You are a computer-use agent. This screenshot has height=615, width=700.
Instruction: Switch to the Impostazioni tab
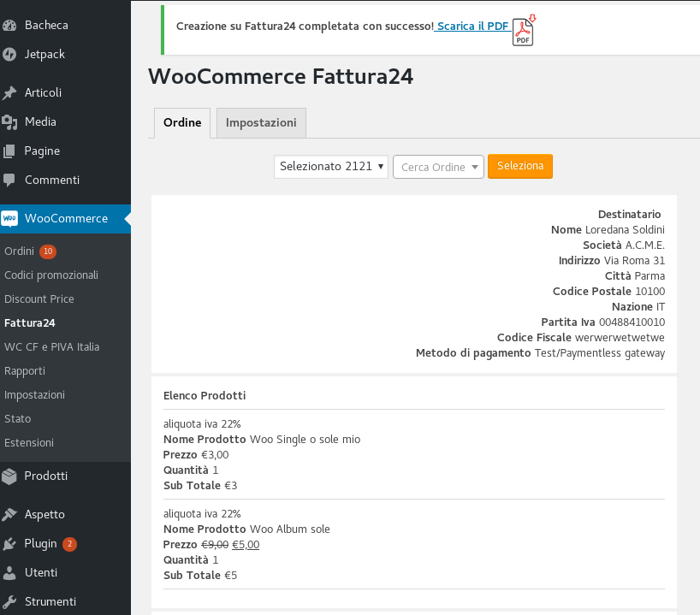tap(261, 122)
